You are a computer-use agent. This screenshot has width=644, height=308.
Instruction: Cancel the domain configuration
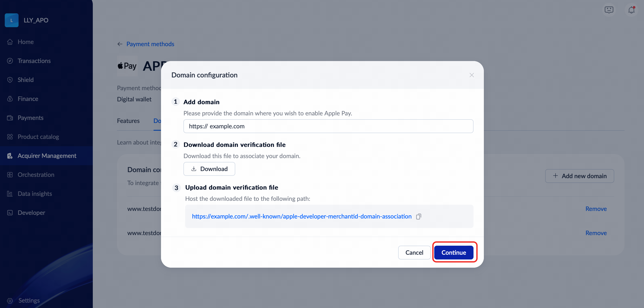(414, 253)
